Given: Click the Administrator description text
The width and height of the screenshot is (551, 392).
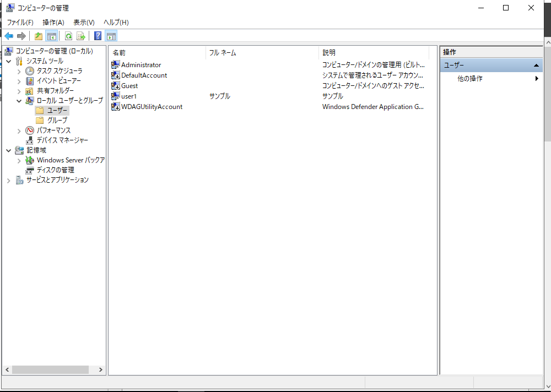Looking at the screenshot, I should (x=374, y=64).
